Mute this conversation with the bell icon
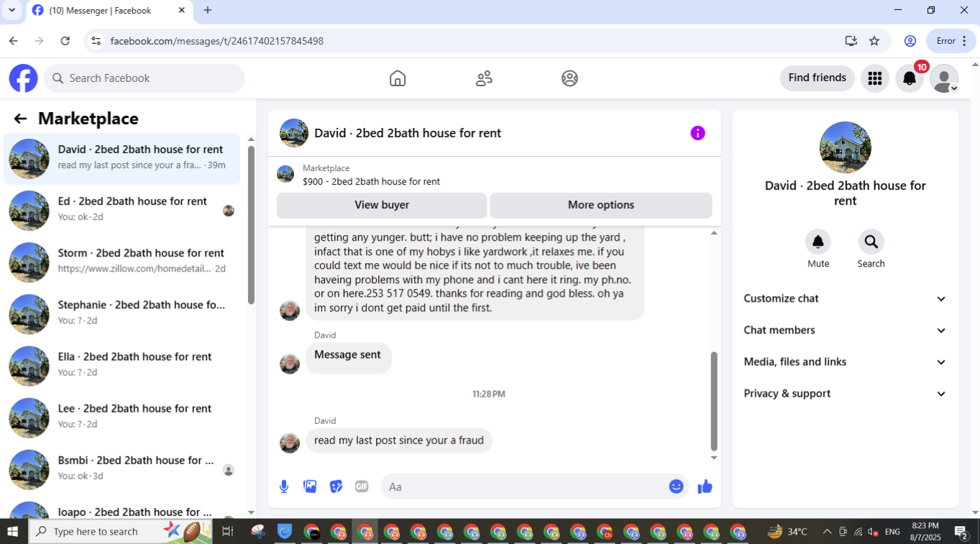Viewport: 980px width, 544px height. pyautogui.click(x=818, y=241)
